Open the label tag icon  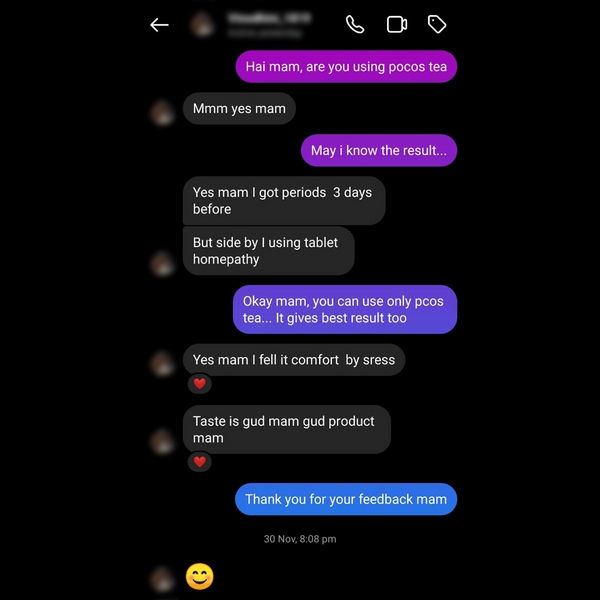click(437, 25)
